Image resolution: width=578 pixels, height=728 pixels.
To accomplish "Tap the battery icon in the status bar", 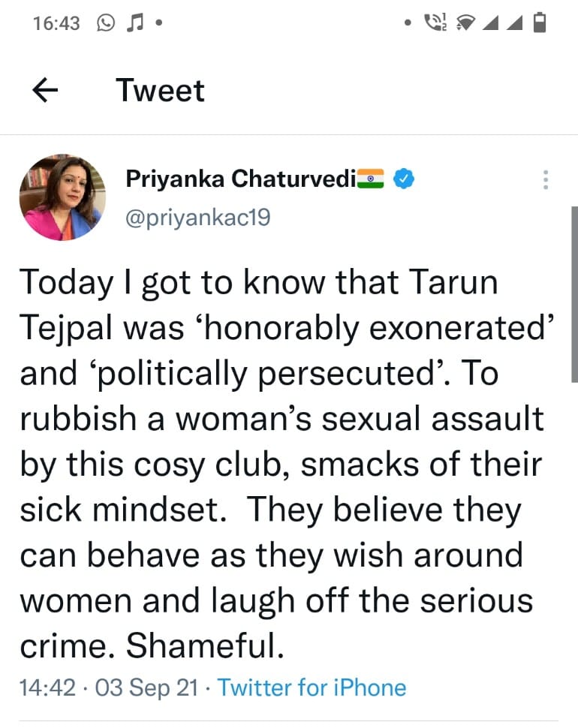I will [x=538, y=23].
